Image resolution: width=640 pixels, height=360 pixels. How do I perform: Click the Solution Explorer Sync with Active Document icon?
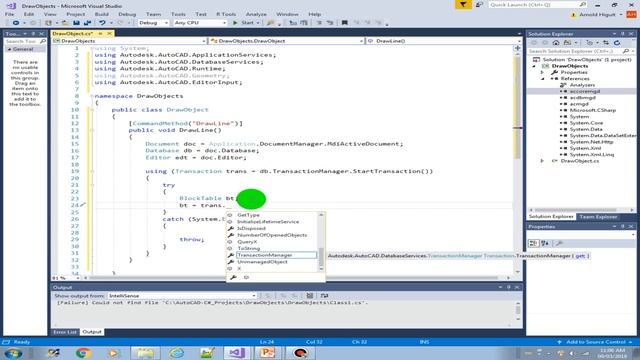click(x=606, y=42)
